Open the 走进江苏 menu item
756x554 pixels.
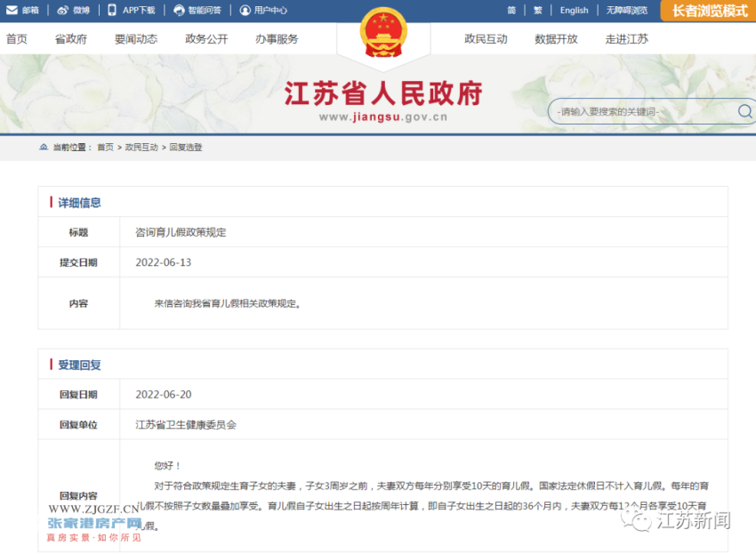(x=627, y=39)
